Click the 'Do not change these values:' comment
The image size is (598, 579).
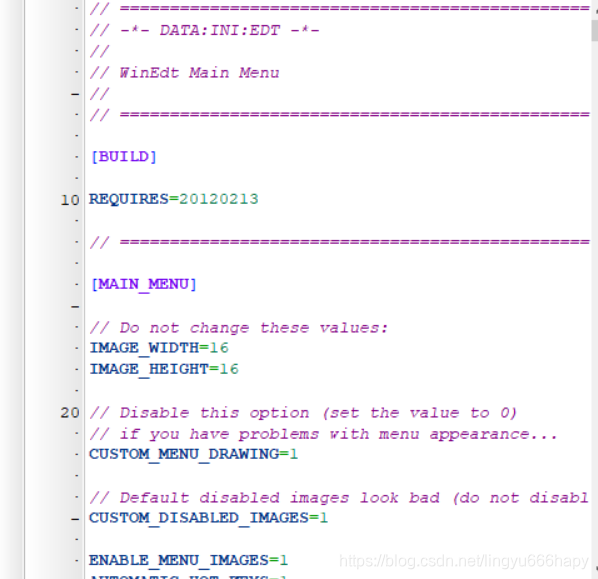click(239, 328)
